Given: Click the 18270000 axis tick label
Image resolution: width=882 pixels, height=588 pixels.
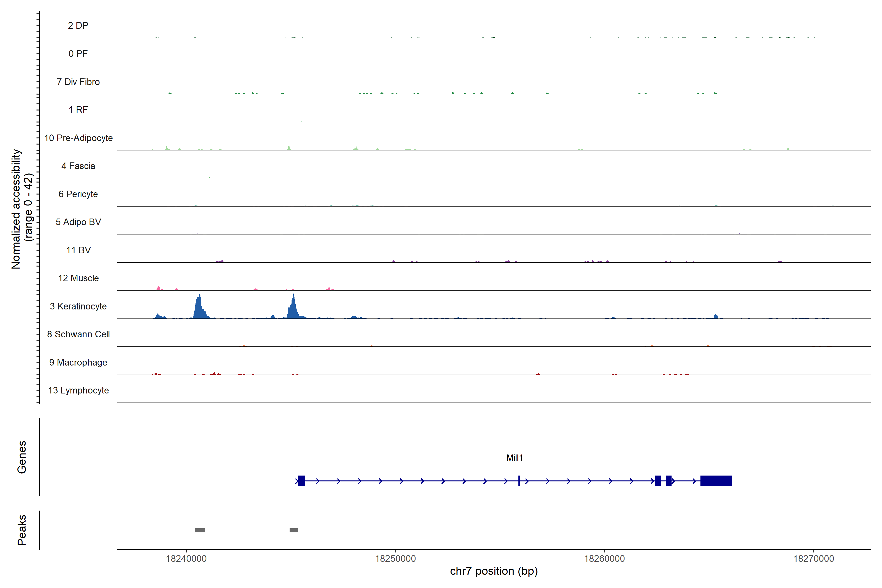Looking at the screenshot, I should [813, 559].
